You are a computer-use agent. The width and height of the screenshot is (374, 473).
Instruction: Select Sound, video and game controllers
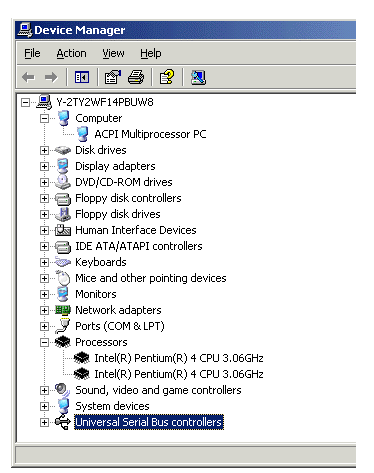point(158,390)
